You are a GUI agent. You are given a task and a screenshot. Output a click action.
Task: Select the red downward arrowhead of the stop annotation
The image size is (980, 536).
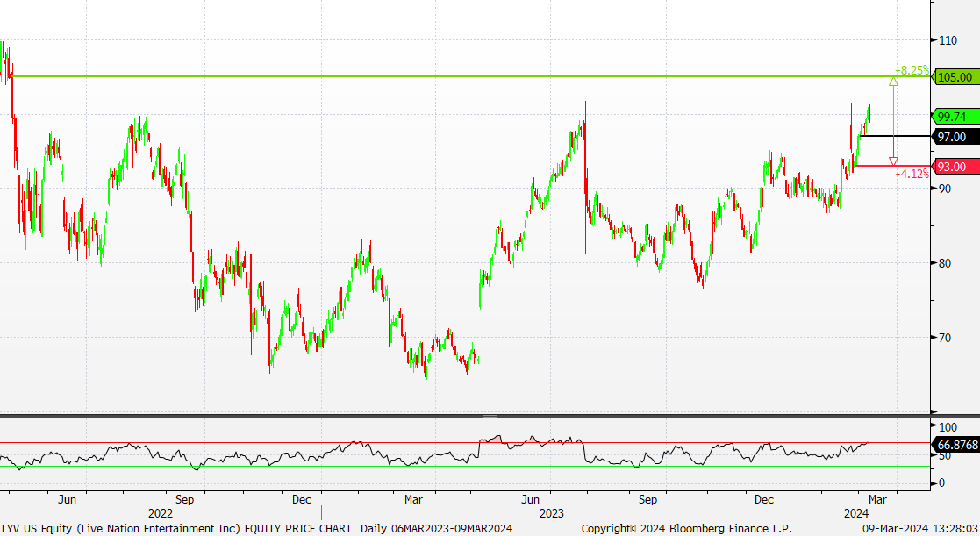tap(893, 161)
